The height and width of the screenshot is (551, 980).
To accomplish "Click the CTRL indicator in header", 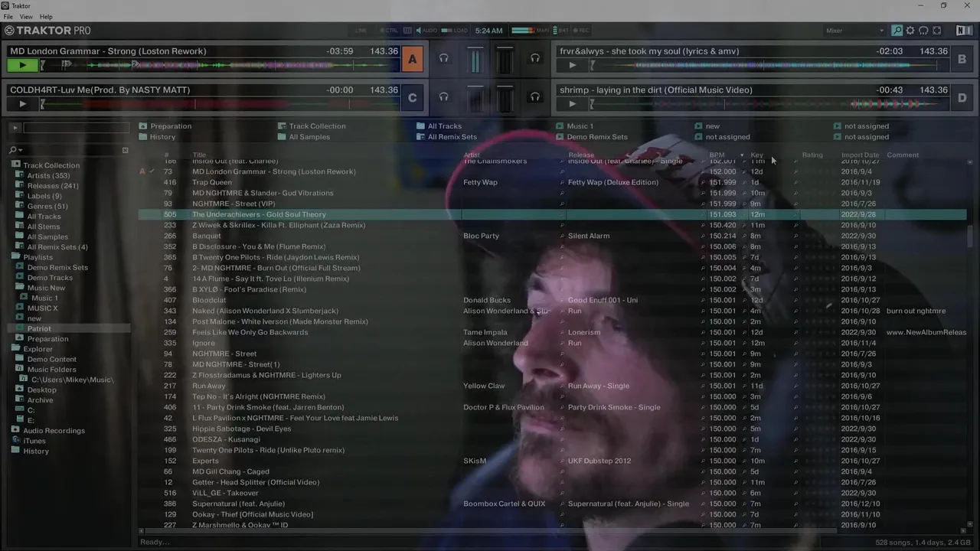I will [389, 31].
